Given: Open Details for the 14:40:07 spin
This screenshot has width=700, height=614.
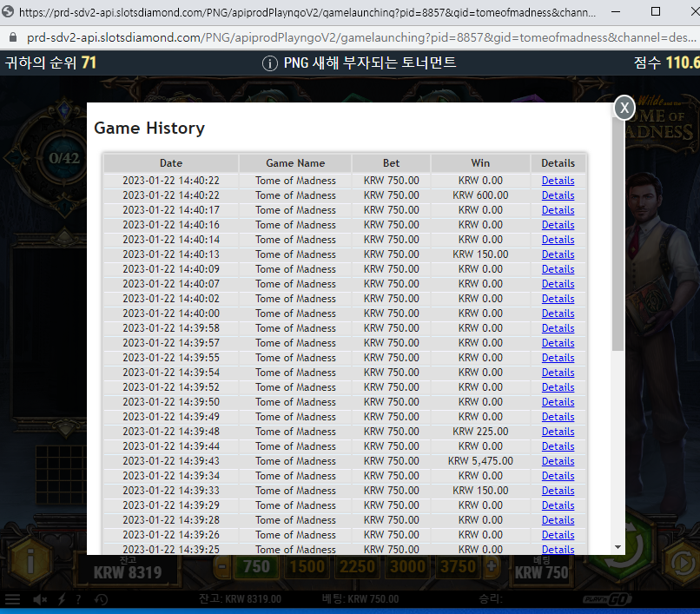Looking at the screenshot, I should click(x=558, y=284).
